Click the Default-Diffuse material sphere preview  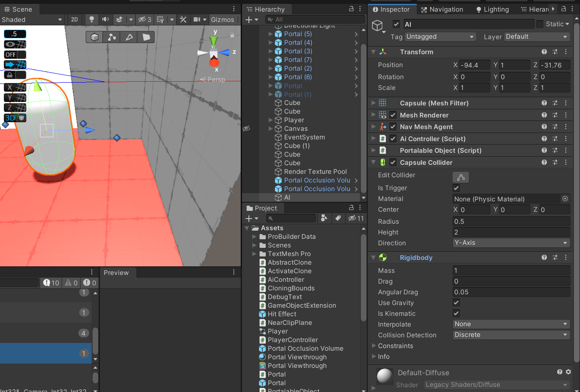(x=384, y=375)
